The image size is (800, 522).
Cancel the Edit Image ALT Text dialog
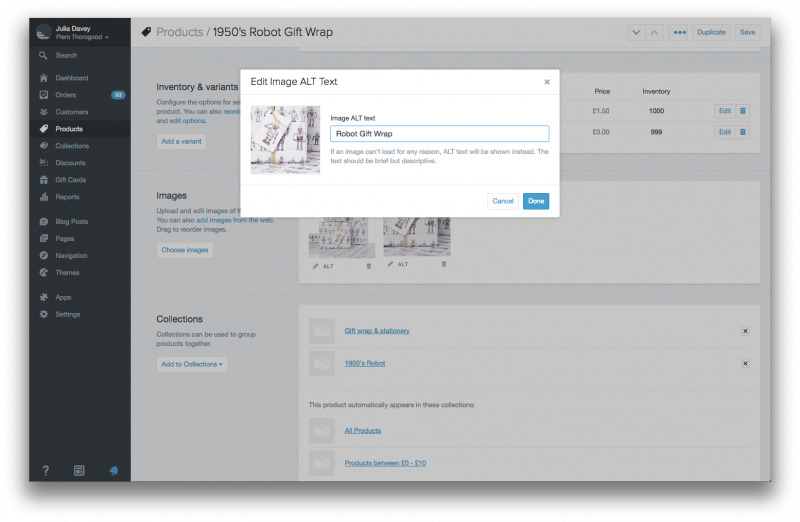pos(503,201)
